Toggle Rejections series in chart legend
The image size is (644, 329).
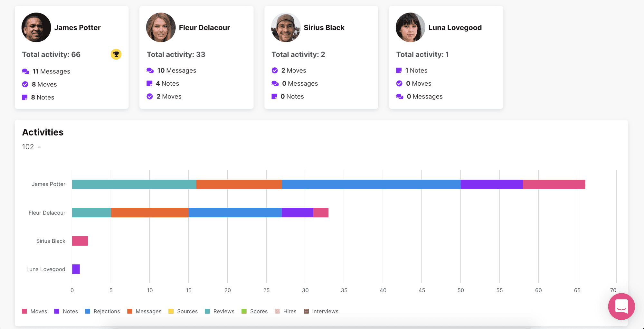pyautogui.click(x=102, y=311)
